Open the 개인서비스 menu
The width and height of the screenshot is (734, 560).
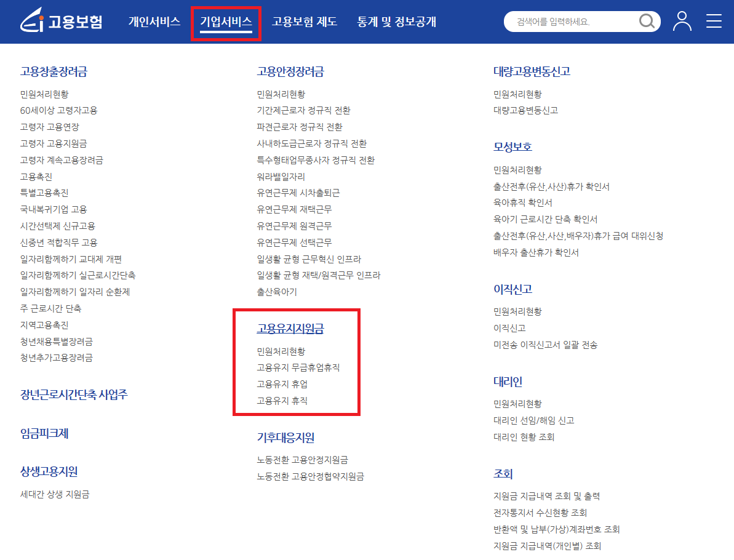pyautogui.click(x=154, y=21)
